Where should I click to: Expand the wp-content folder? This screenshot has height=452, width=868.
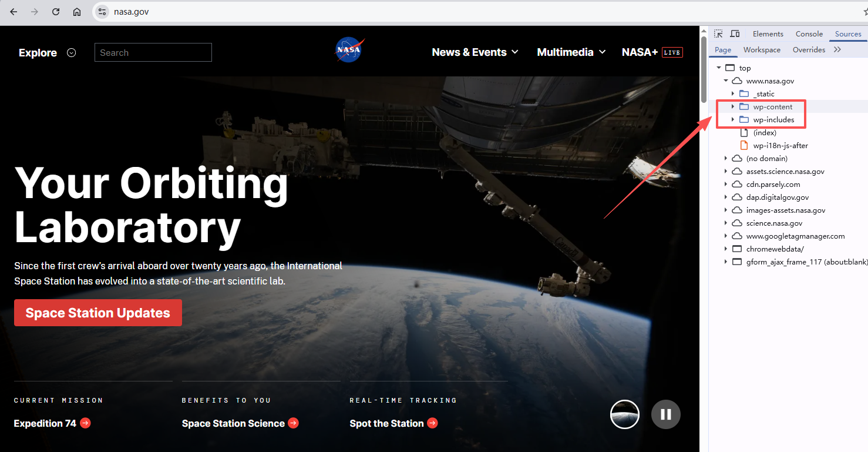click(733, 107)
